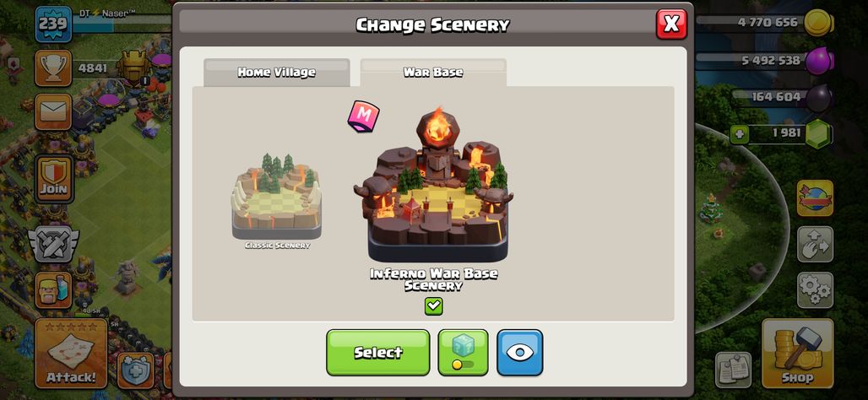Tap the clan Join shield icon
Screen dimensions: 868x400
pos(54,177)
